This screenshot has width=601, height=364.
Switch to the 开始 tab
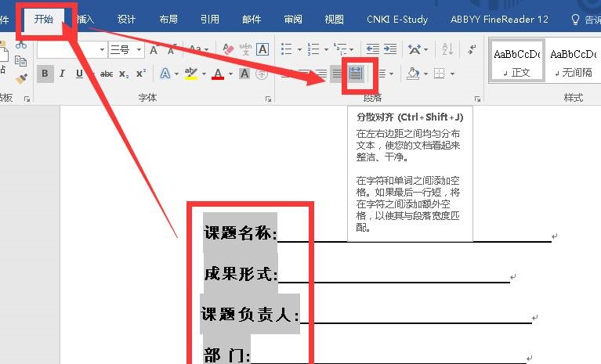click(x=43, y=19)
